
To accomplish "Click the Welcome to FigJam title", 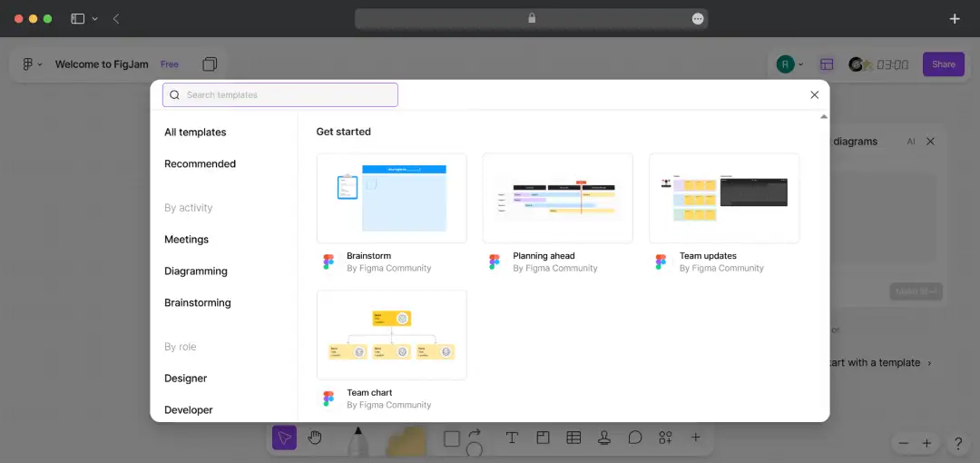I will (103, 64).
